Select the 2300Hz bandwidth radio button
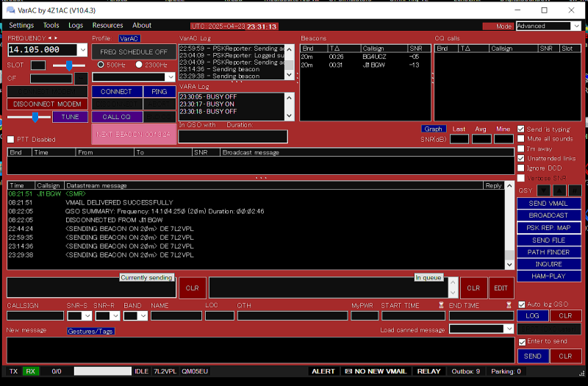 [x=139, y=65]
